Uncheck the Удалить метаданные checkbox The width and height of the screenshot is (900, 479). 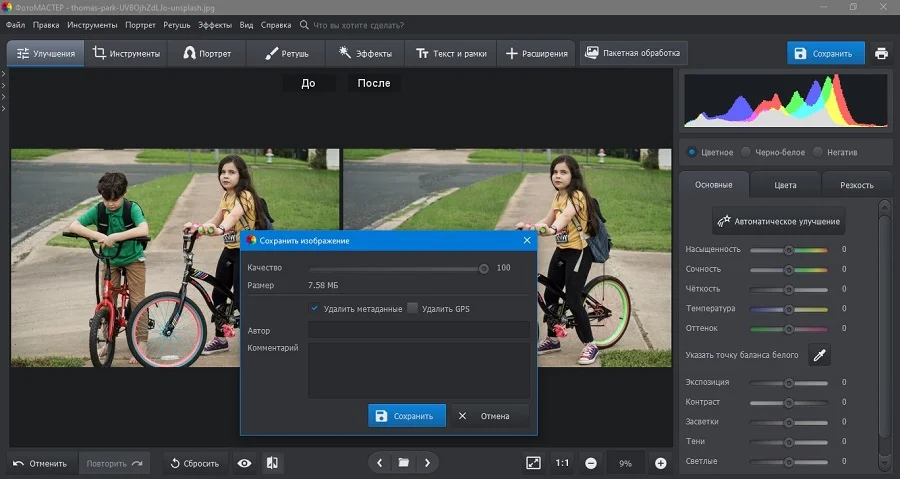[315, 308]
